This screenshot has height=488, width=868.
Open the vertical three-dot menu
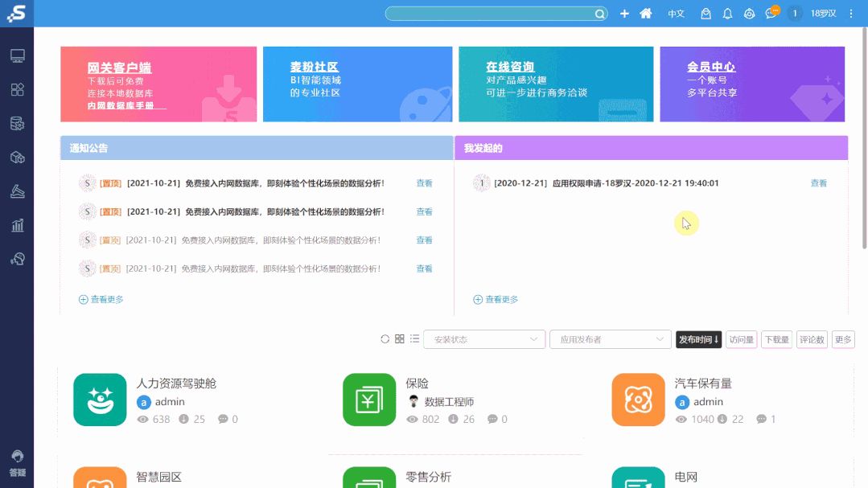(851, 14)
